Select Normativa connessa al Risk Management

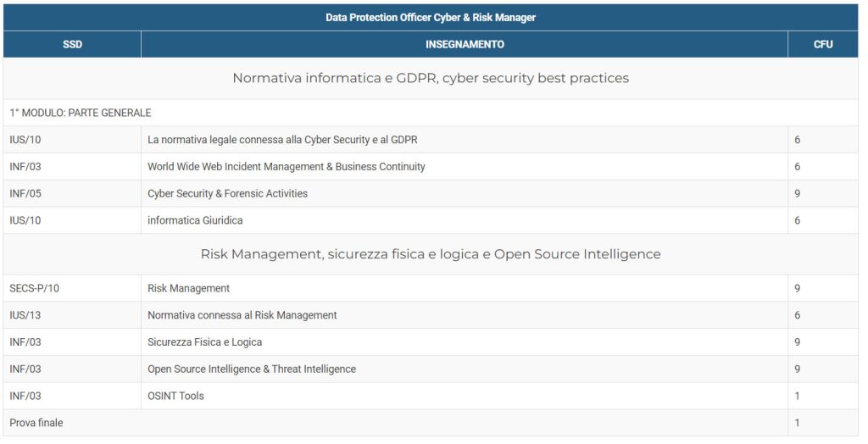coord(242,316)
